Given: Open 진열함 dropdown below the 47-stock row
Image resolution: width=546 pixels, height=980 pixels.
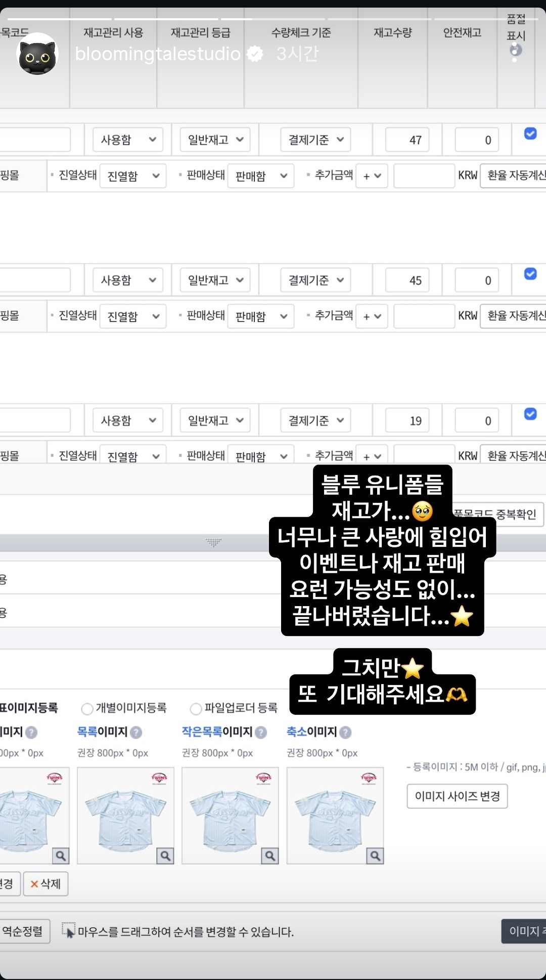Looking at the screenshot, I should coord(133,176).
